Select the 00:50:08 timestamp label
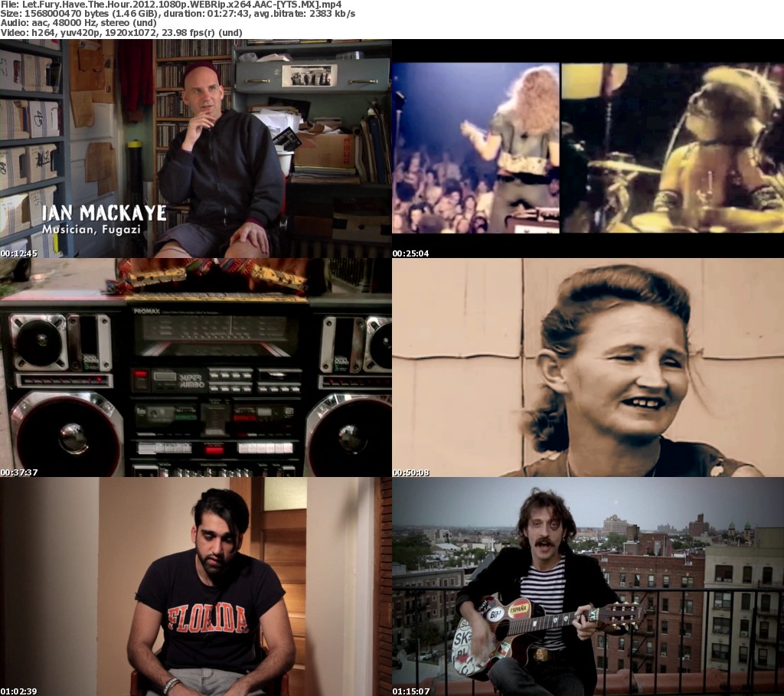The image size is (784, 696). 412,472
